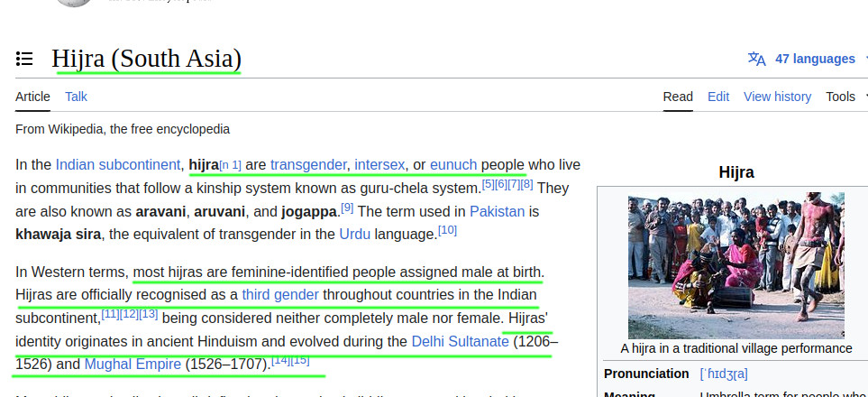Click the intersex link

(379, 165)
